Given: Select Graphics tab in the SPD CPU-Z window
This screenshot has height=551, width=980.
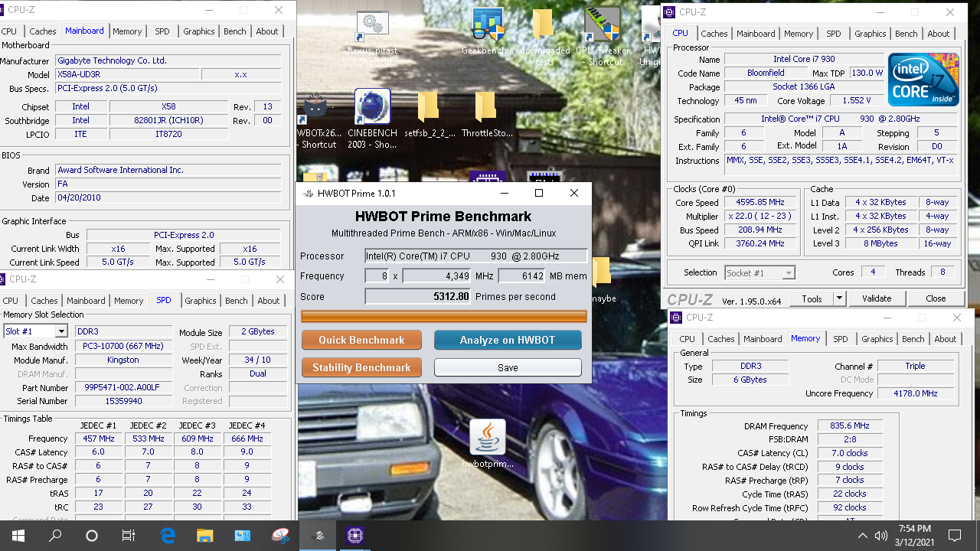Looking at the screenshot, I should point(200,301).
